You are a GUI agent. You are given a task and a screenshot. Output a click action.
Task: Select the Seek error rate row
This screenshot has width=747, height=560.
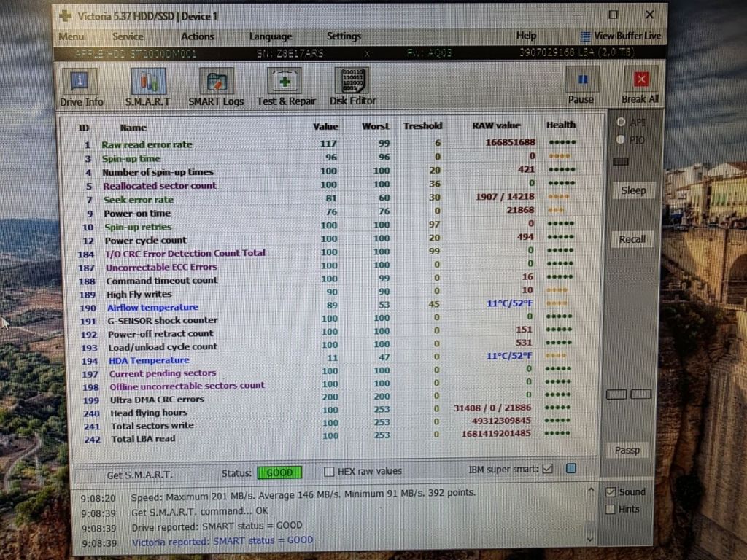click(x=328, y=198)
